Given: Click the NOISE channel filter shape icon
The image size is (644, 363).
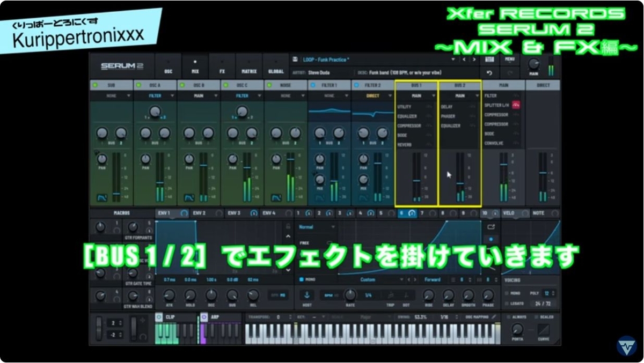Looking at the screenshot, I should (276, 198).
